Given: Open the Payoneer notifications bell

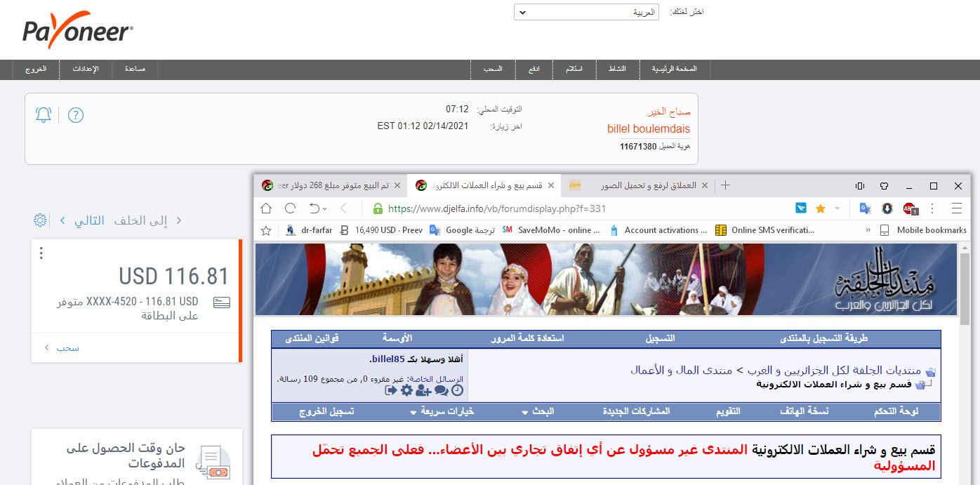Looking at the screenshot, I should point(44,115).
